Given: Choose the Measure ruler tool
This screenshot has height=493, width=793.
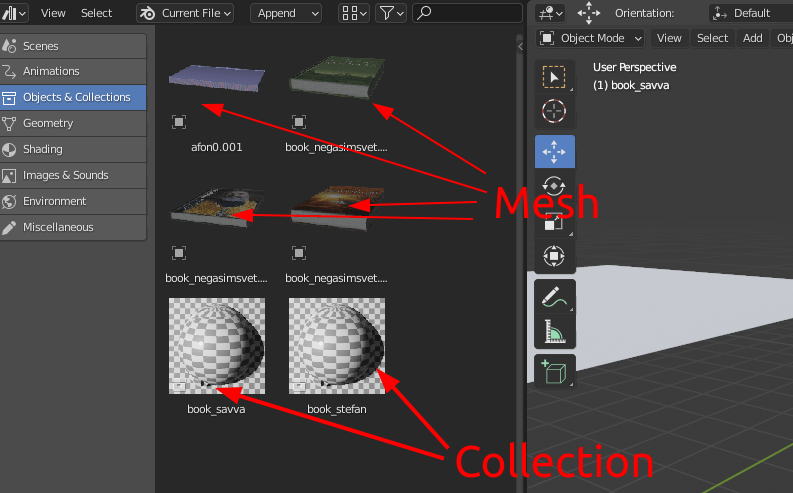Looking at the screenshot, I should [x=554, y=331].
